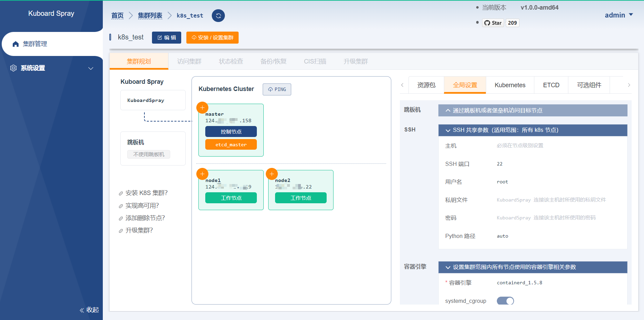Screen dimensions: 644x320
Task: Click the link icon beside 升级集群?
Action: click(121, 231)
